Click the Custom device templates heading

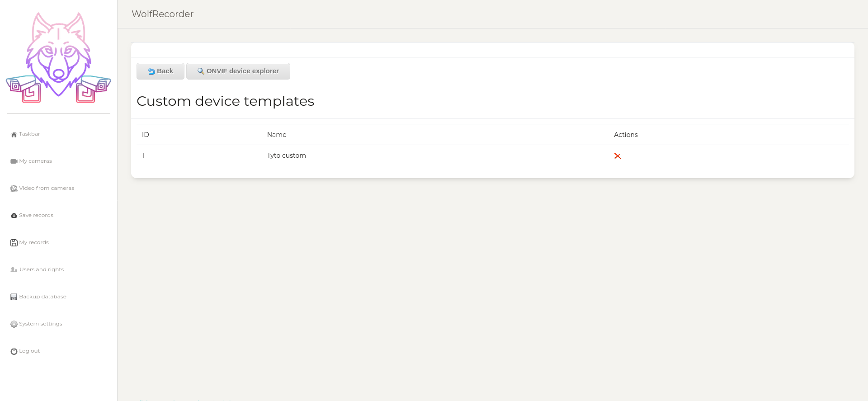point(225,101)
